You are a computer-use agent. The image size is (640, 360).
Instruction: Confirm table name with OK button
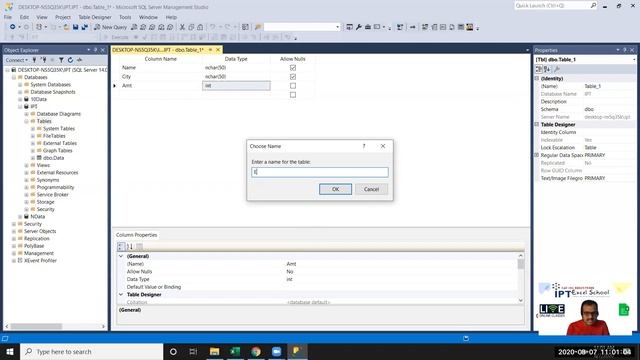coord(335,189)
